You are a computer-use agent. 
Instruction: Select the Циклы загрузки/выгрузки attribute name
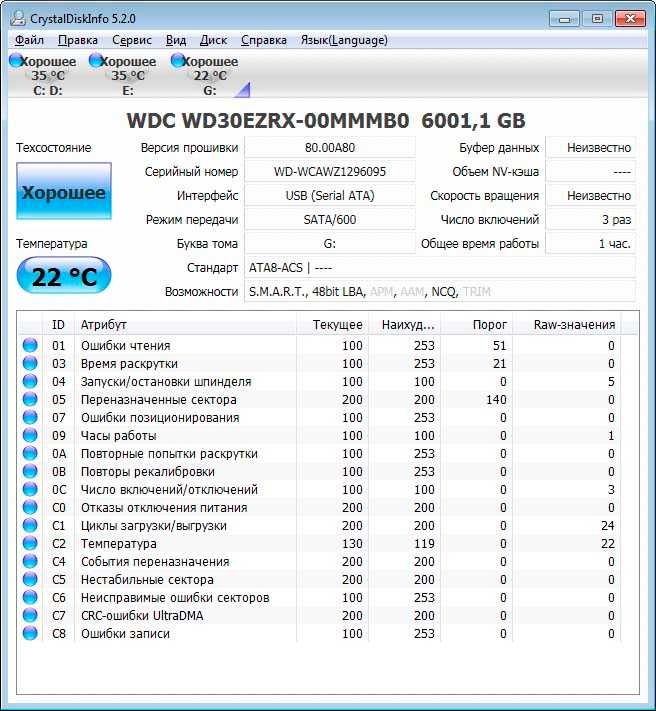[154, 526]
